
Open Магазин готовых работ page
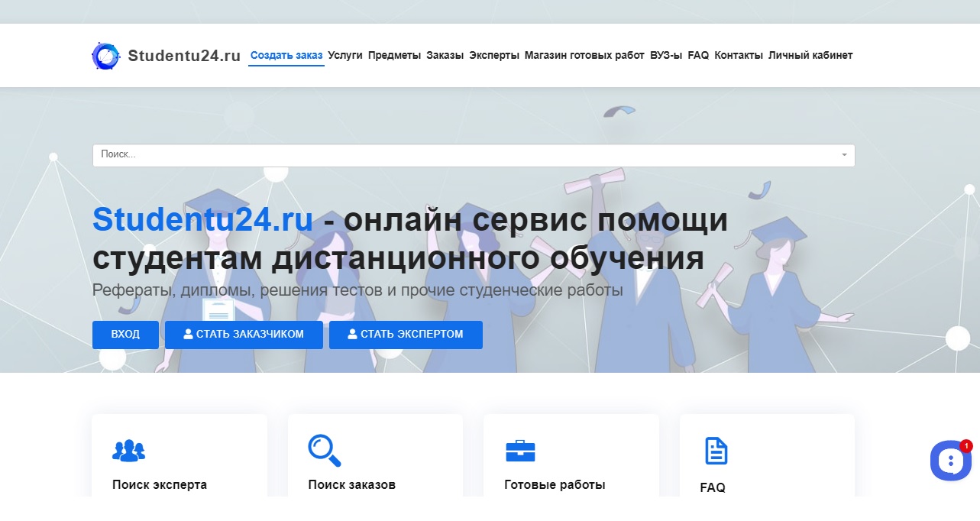click(x=584, y=56)
